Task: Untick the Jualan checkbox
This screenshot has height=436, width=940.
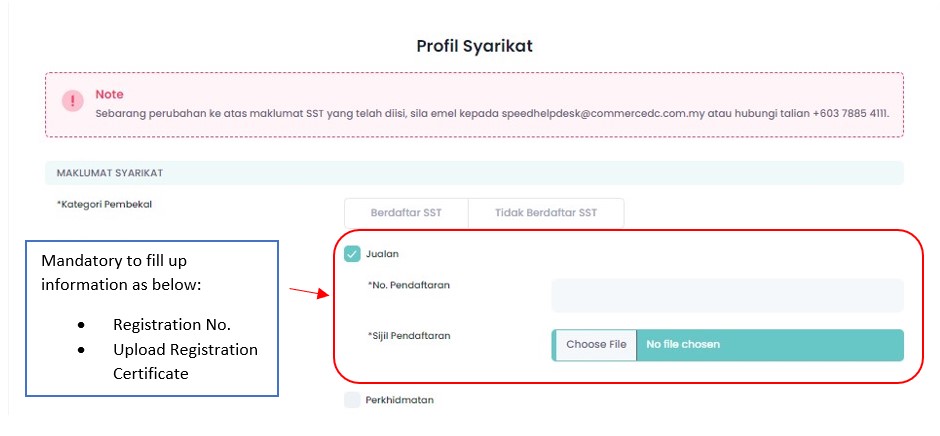Action: [x=352, y=254]
